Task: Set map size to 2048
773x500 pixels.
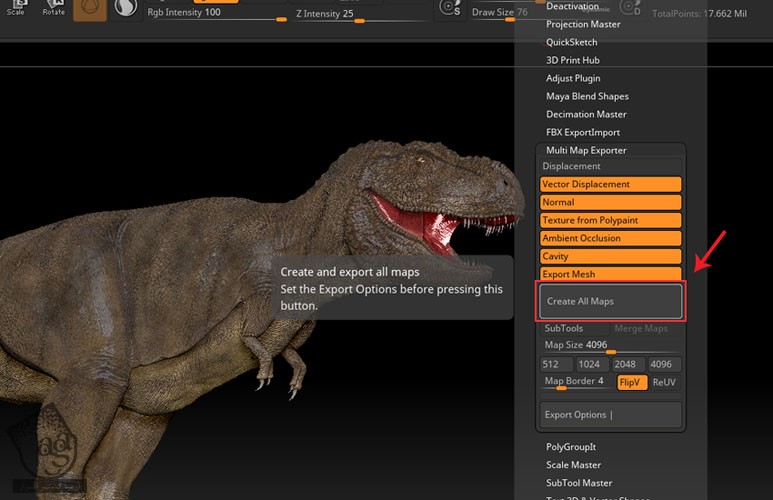Action: (x=628, y=365)
